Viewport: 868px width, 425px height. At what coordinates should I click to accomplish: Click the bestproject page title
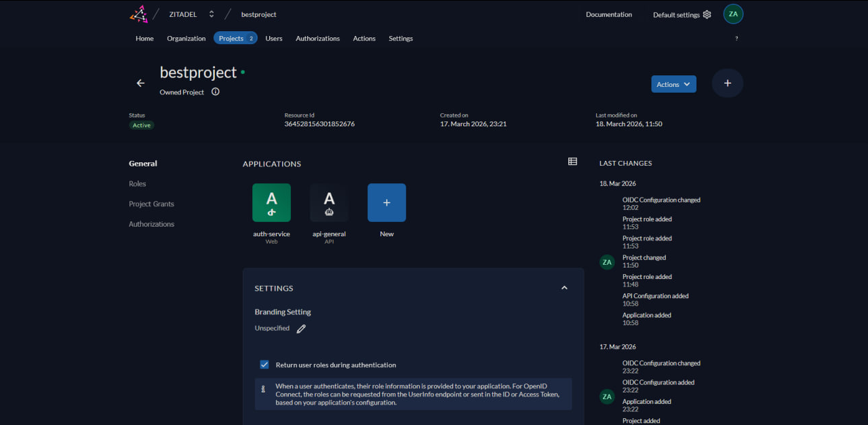point(198,73)
